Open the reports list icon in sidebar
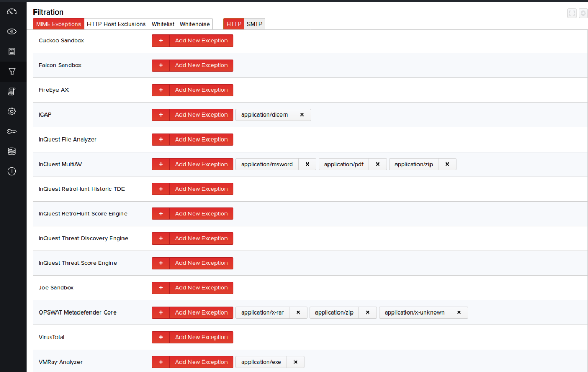 click(12, 51)
